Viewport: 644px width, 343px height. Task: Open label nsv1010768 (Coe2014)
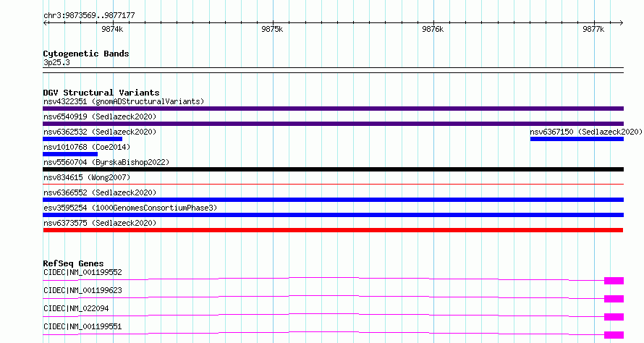[87, 147]
